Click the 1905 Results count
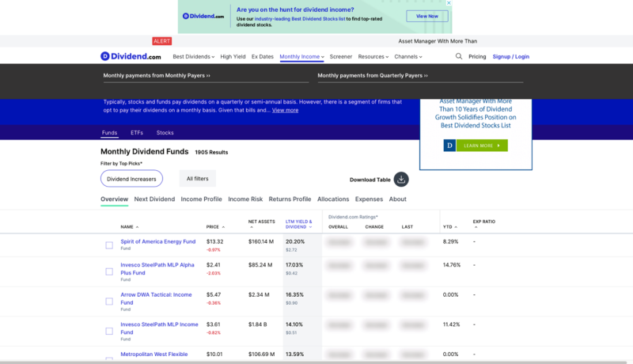The image size is (633, 364). pyautogui.click(x=211, y=152)
